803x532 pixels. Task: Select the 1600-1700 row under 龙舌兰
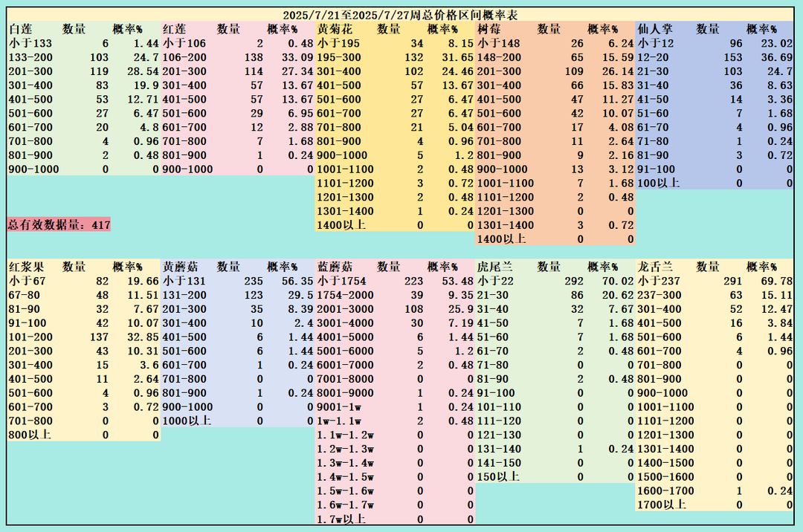(x=715, y=491)
